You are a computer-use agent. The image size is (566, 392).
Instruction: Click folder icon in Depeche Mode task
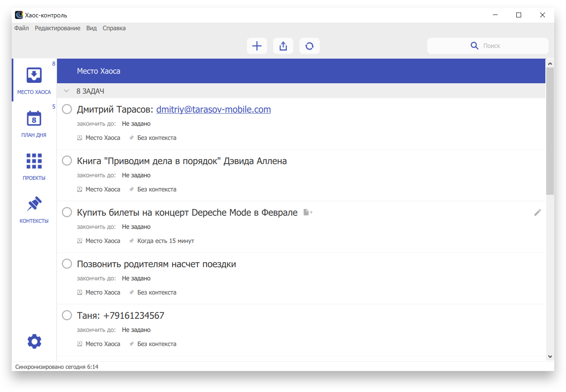point(80,241)
